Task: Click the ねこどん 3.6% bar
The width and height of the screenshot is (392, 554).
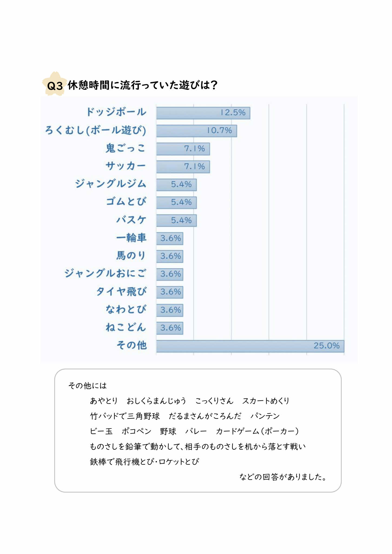Action: [170, 328]
